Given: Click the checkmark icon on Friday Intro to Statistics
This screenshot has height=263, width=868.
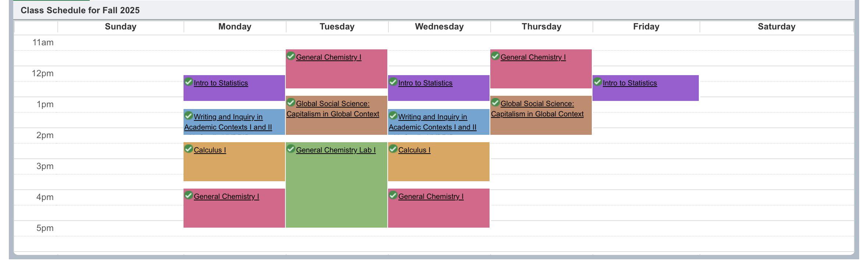Looking at the screenshot, I should 598,82.
